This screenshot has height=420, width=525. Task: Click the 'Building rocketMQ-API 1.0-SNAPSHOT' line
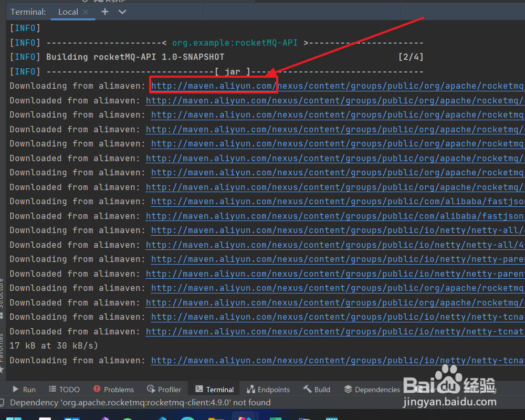click(135, 57)
